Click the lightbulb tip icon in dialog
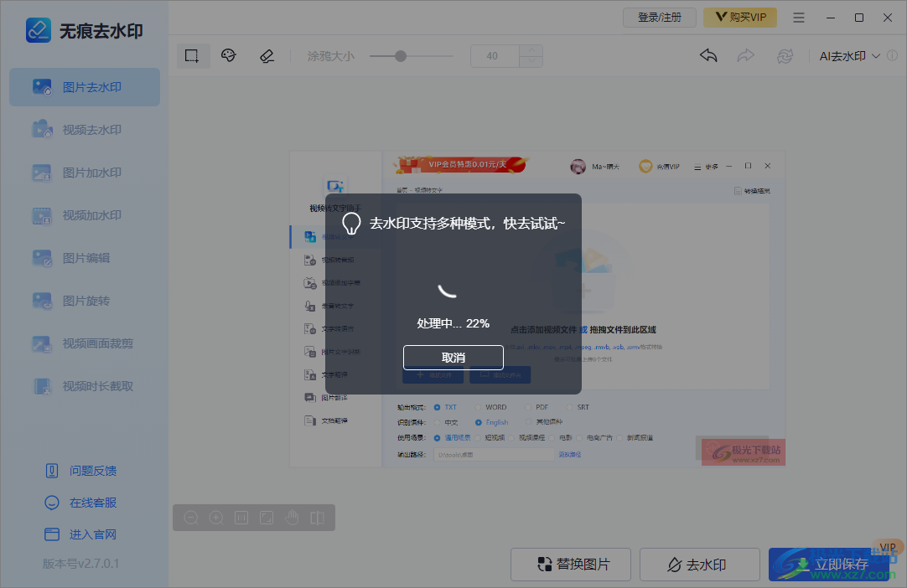 pos(351,223)
